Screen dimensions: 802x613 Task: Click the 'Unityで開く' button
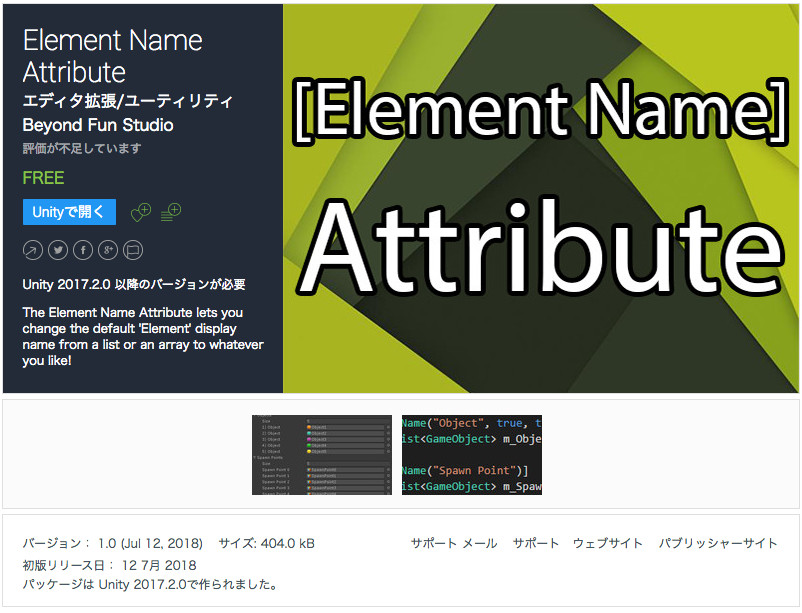[x=69, y=212]
